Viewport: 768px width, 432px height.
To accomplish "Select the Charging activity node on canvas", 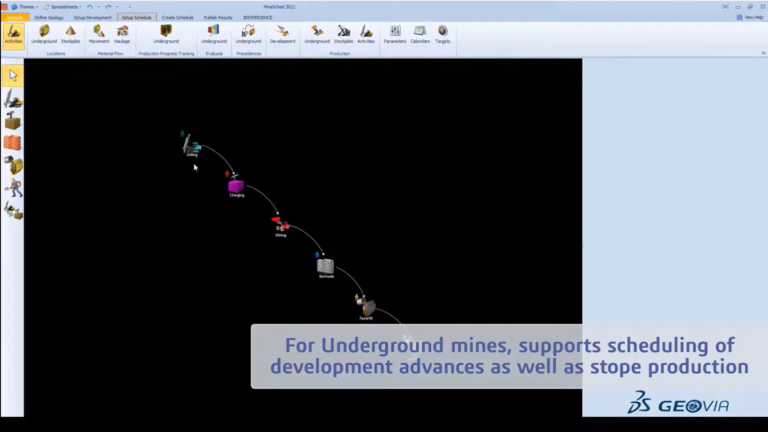I will point(236,187).
